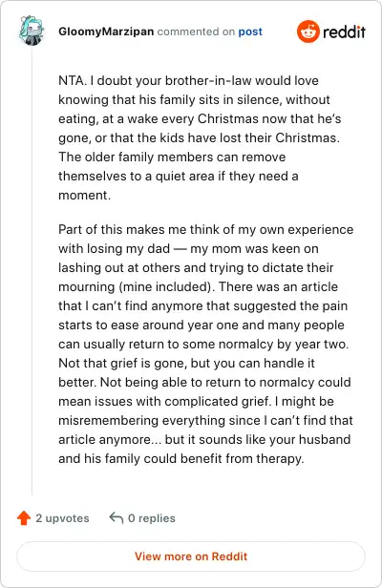The image size is (382, 588).
Task: Click the reddit wordmark text
Action: click(x=344, y=31)
